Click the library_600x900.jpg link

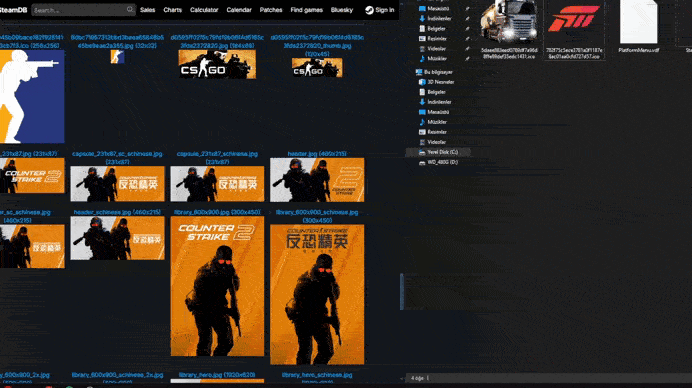click(217, 212)
